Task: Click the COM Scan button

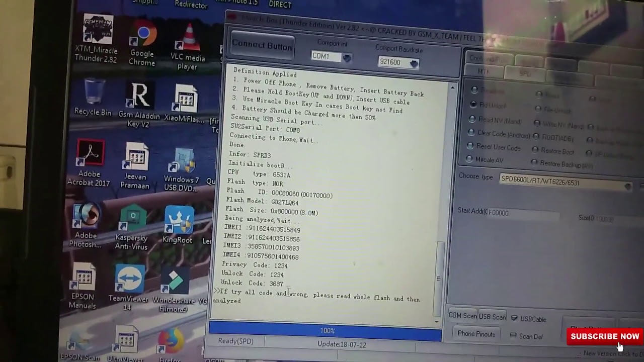Action: 462,316
